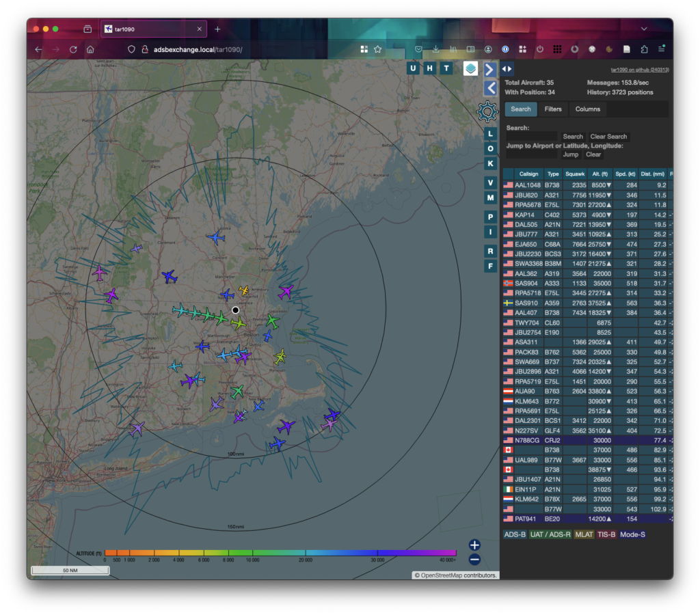700x615 pixels.
Task: Focus the airport or lat/long jump field
Action: [532, 154]
